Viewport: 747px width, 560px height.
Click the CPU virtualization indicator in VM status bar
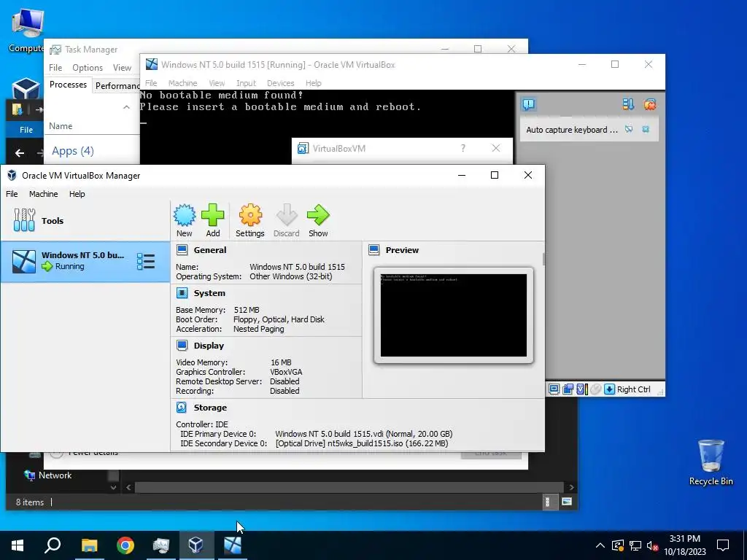[x=581, y=389]
